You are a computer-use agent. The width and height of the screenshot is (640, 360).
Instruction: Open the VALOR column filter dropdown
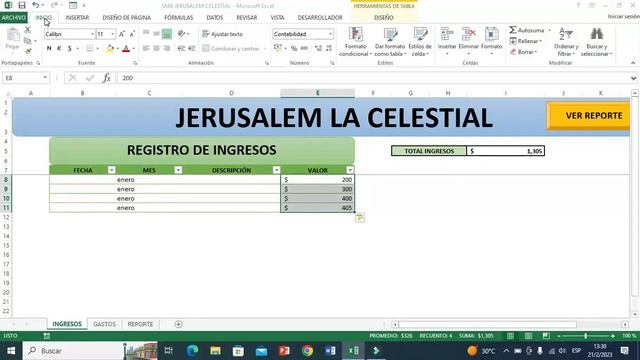(x=350, y=170)
